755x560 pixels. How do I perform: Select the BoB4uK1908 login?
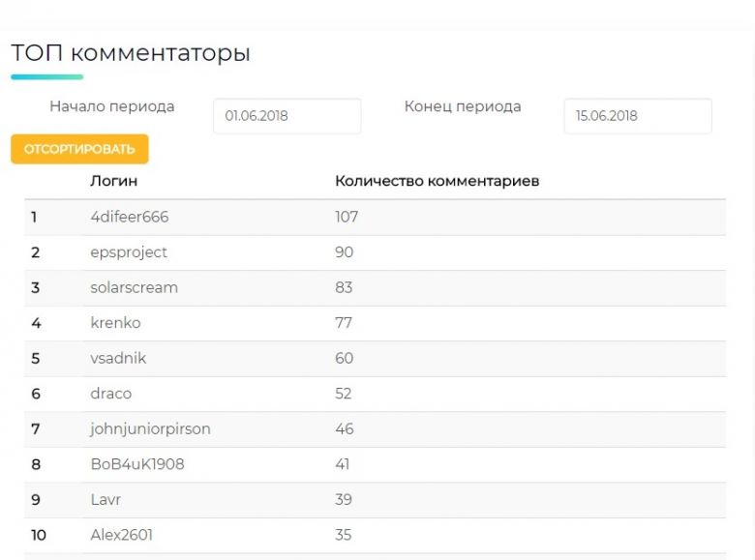[137, 464]
